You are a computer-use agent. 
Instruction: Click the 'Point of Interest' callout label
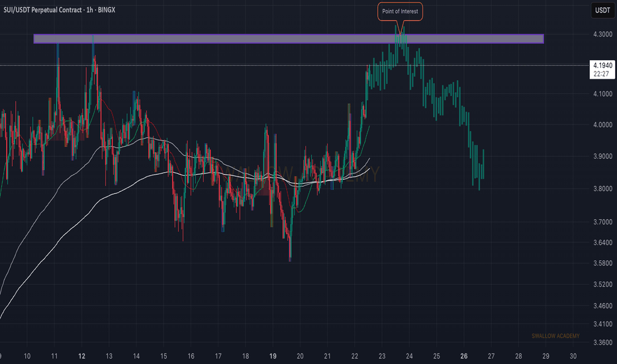(x=400, y=11)
